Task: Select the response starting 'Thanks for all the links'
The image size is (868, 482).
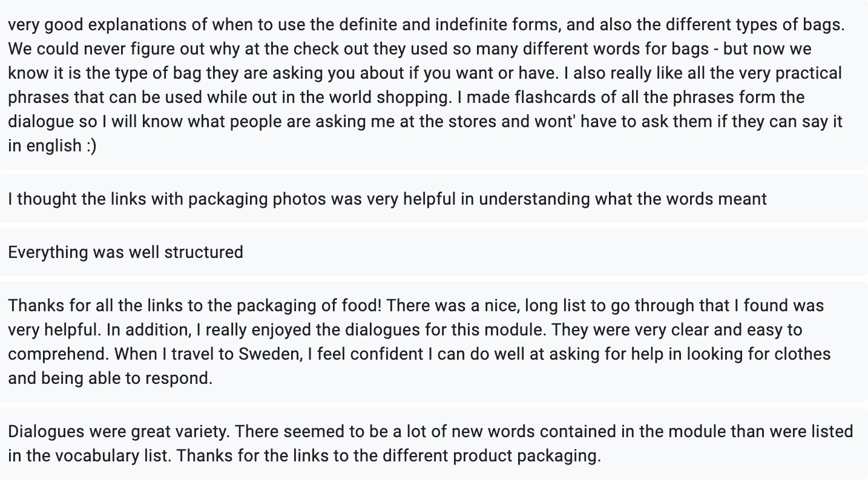Action: click(433, 342)
